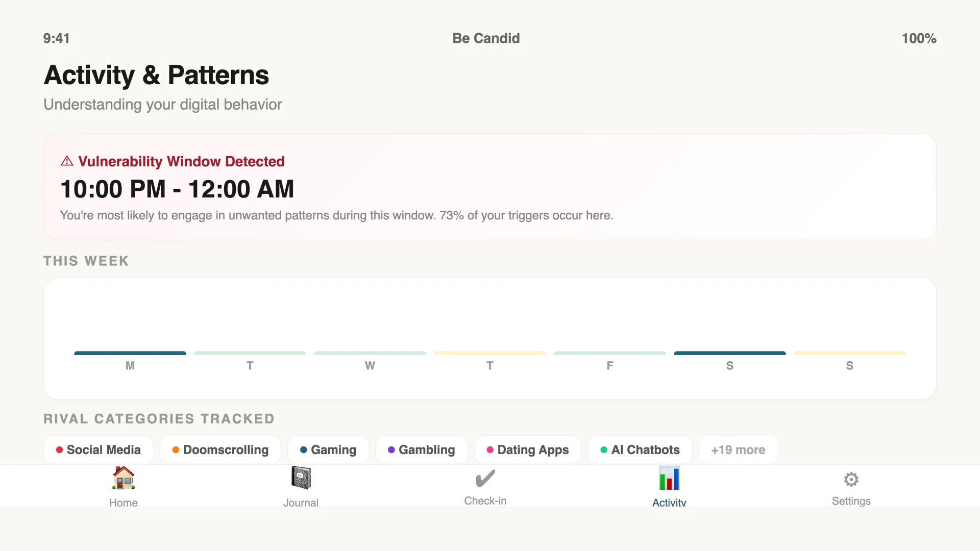Switch to the Settings tab label
This screenshot has height=551, width=980.
pyautogui.click(x=851, y=501)
